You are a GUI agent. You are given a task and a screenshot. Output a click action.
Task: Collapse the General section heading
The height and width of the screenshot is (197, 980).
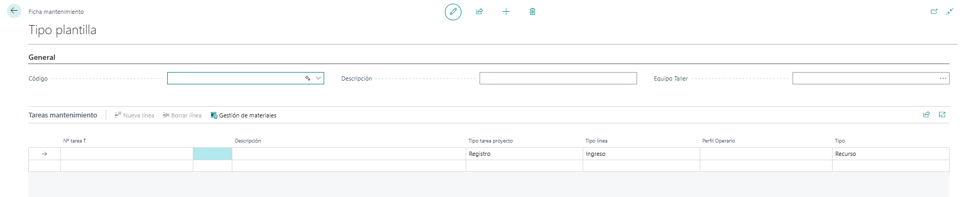point(42,57)
